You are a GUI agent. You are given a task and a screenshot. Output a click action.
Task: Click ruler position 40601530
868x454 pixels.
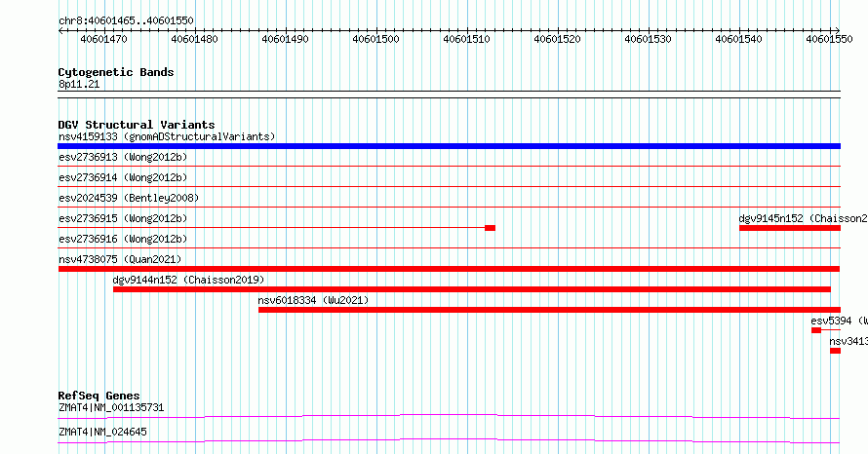point(649,39)
